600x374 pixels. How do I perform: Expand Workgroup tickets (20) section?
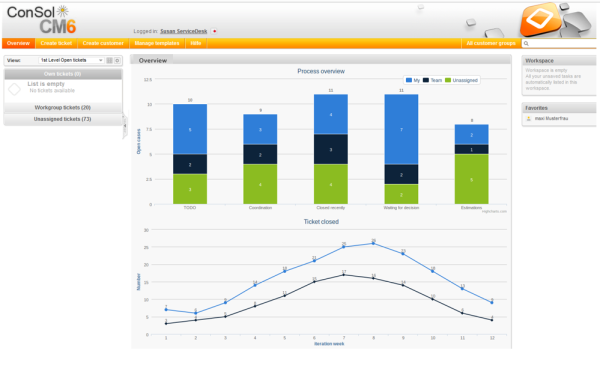click(x=63, y=108)
